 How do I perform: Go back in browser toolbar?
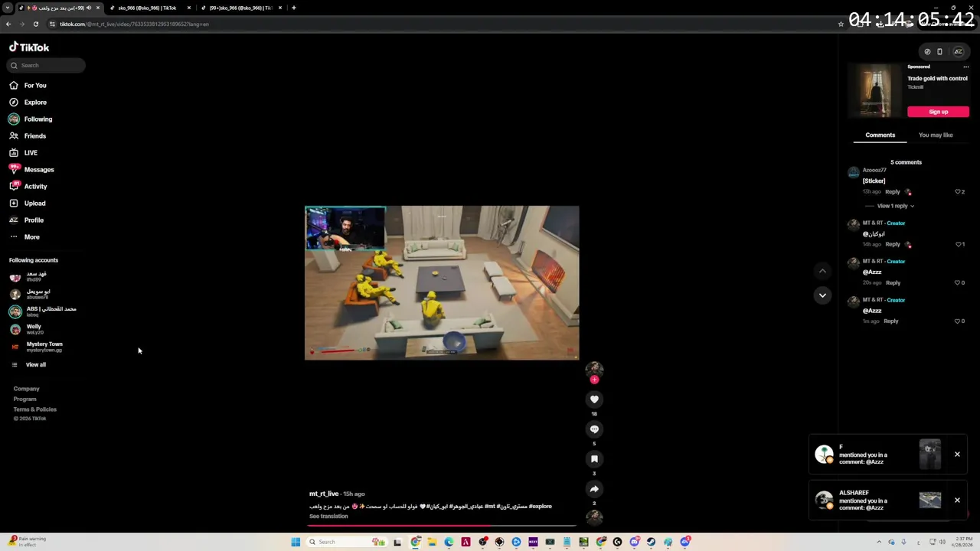click(8, 24)
